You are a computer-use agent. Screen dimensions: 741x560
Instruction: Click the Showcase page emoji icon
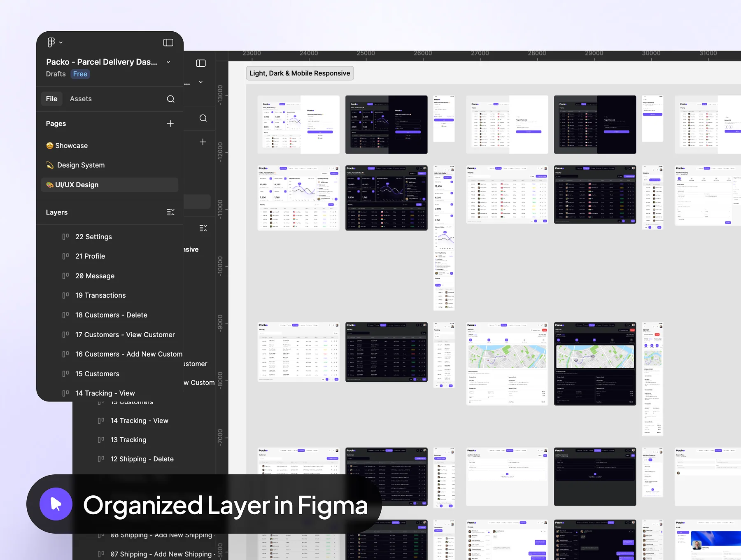(50, 146)
